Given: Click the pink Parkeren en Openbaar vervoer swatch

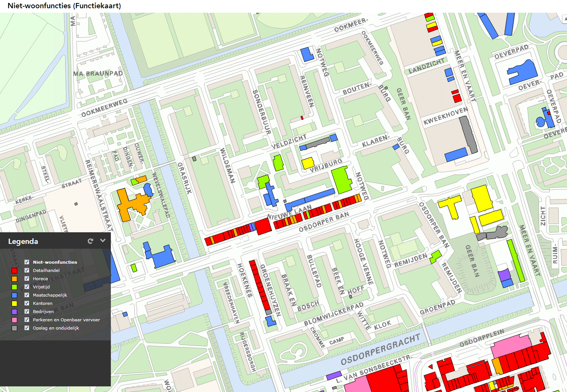Looking at the screenshot, I should (x=14, y=320).
